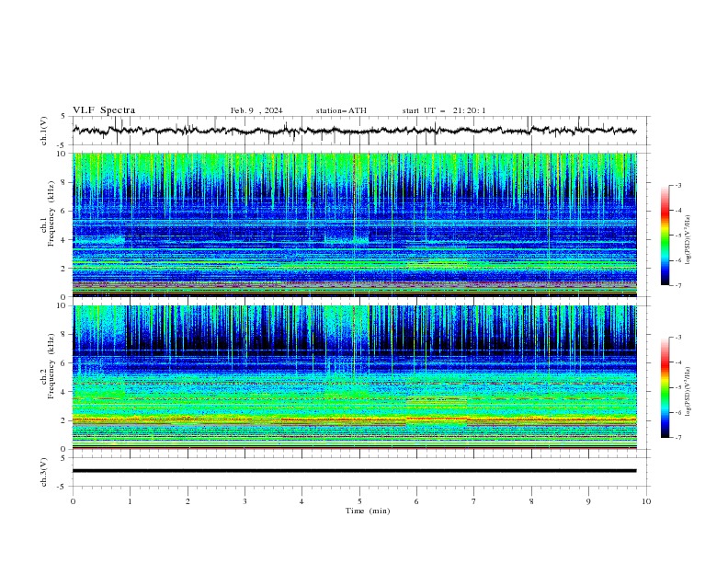The height and width of the screenshot is (563, 728).
Task: Click time-axis tick label "6"
Action: (x=416, y=501)
